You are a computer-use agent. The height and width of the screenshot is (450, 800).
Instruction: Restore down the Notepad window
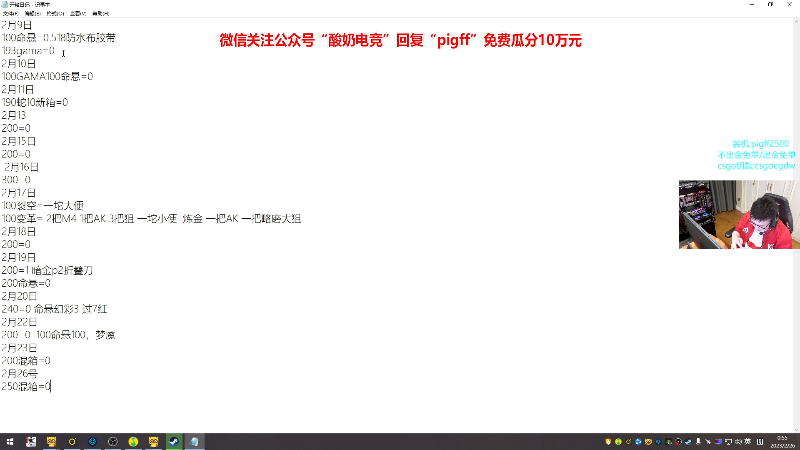click(x=770, y=4)
